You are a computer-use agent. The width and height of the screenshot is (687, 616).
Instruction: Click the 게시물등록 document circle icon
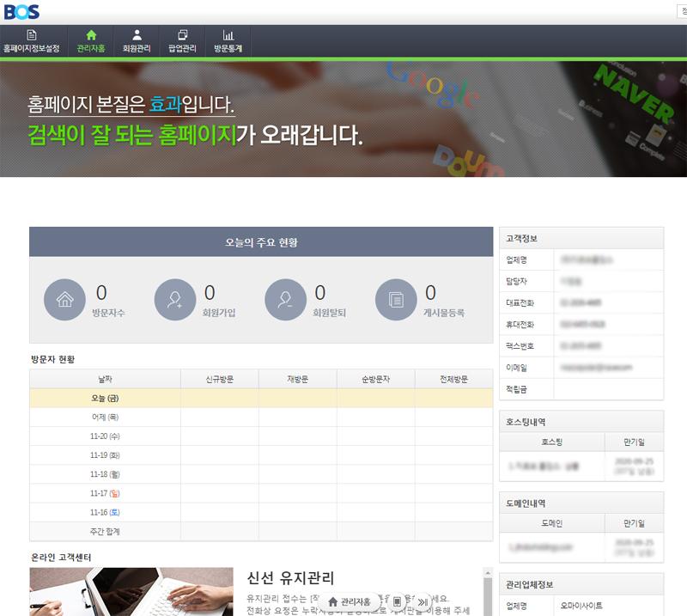396,300
